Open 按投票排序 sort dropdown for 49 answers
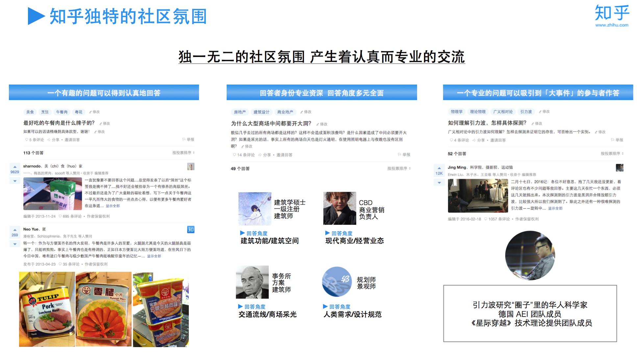The height and width of the screenshot is (355, 644). [399, 169]
